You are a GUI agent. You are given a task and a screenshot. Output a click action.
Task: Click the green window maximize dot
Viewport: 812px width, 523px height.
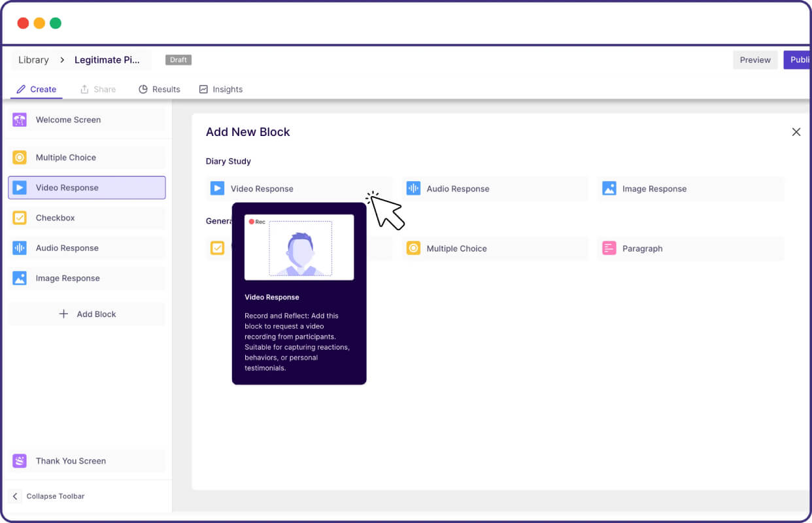click(56, 23)
